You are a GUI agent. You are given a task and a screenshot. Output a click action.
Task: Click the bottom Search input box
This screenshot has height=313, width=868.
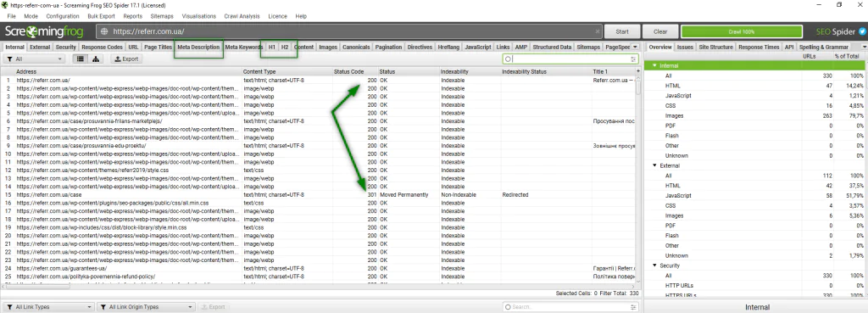[570, 307]
